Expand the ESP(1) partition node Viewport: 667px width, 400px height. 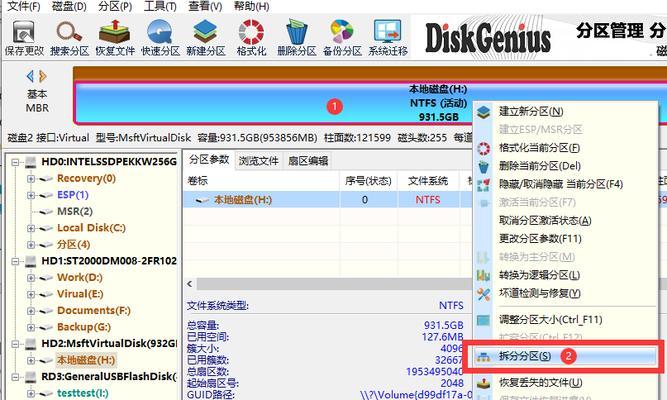click(x=31, y=195)
